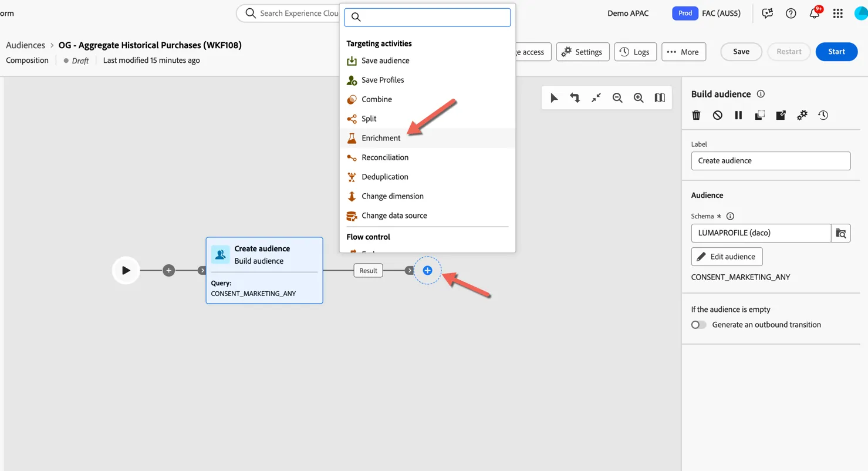This screenshot has height=471, width=868.
Task: Open the help question mark icon
Action: [791, 14]
